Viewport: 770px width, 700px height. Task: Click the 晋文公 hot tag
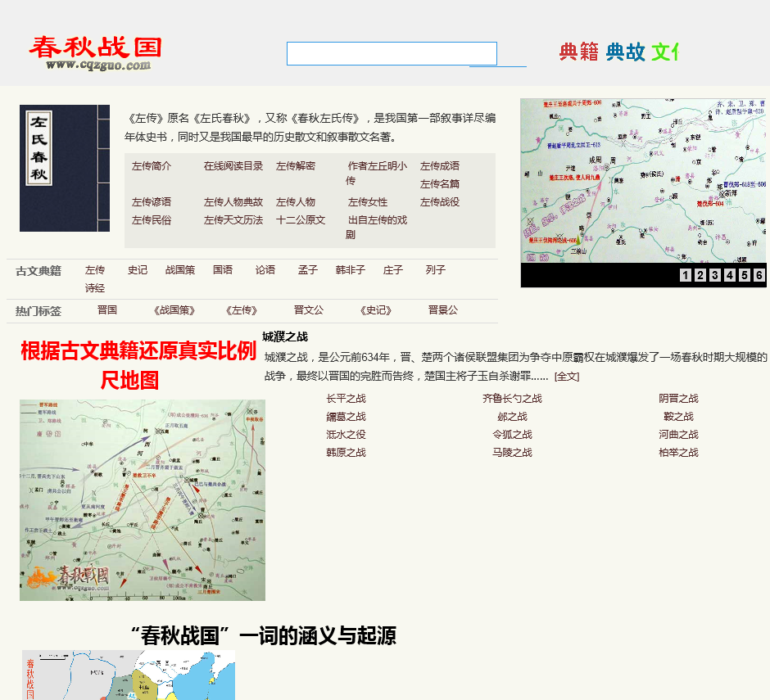(308, 309)
